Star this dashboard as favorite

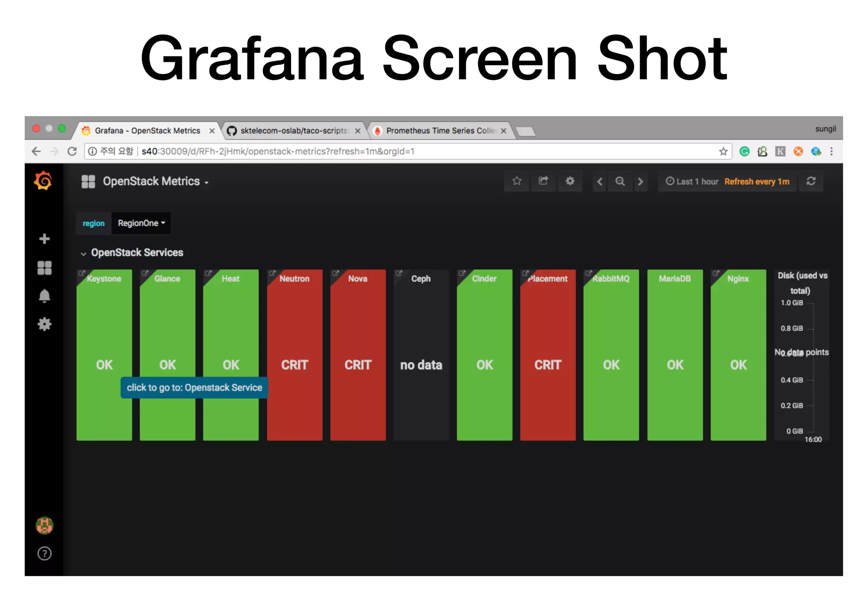point(517,181)
